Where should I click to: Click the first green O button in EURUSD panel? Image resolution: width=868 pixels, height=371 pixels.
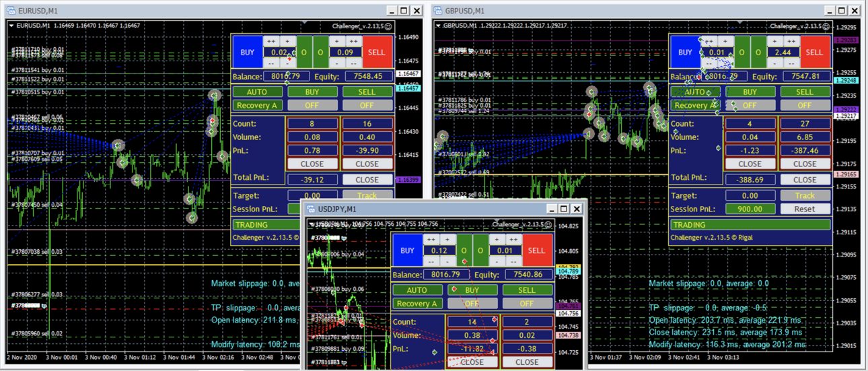coord(304,52)
